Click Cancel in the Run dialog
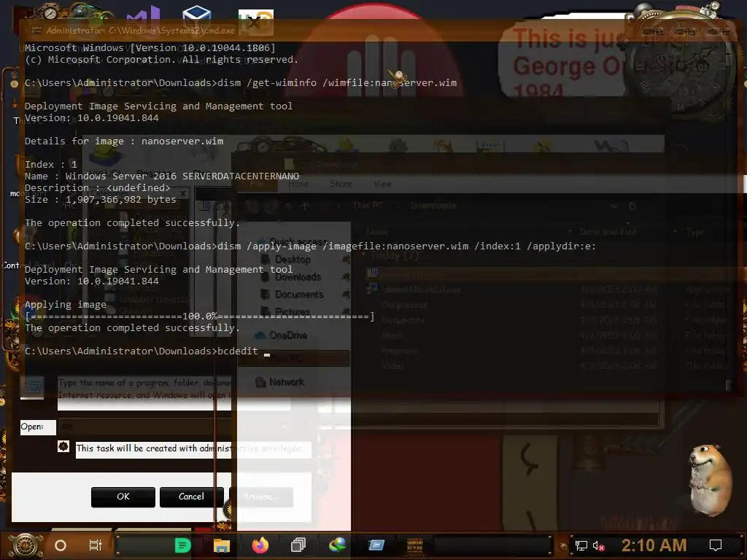Screen dimensions: 747x560 tap(191, 497)
